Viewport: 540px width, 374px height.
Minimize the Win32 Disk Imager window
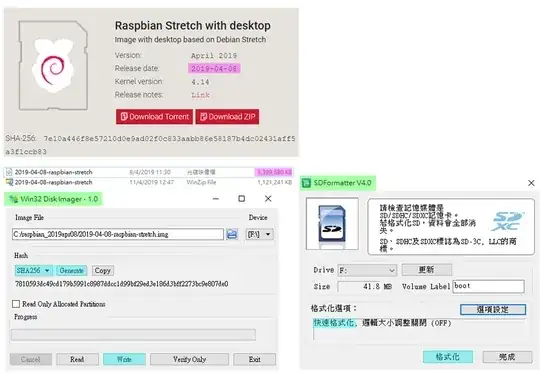pos(216,199)
